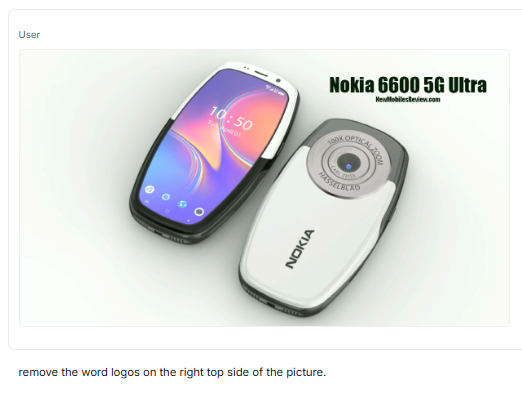Image resolution: width=522 pixels, height=405 pixels.
Task: Click the NewMobilesReview.com watermark
Action: tap(408, 99)
